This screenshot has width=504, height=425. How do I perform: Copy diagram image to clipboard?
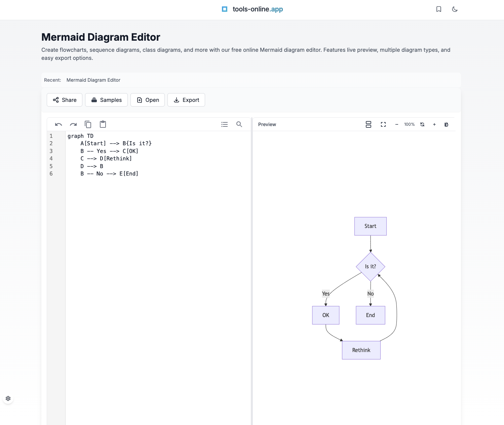[x=447, y=124]
